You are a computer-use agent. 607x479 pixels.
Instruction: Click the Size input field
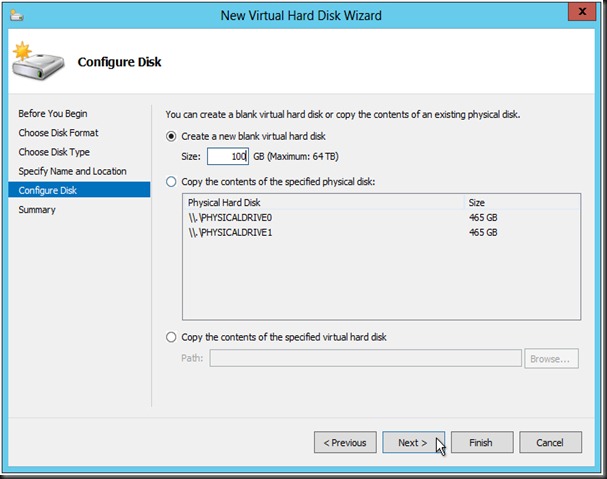pos(227,156)
